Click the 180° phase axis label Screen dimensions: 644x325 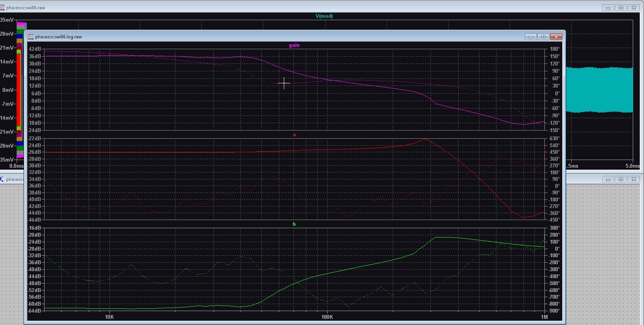(x=555, y=49)
